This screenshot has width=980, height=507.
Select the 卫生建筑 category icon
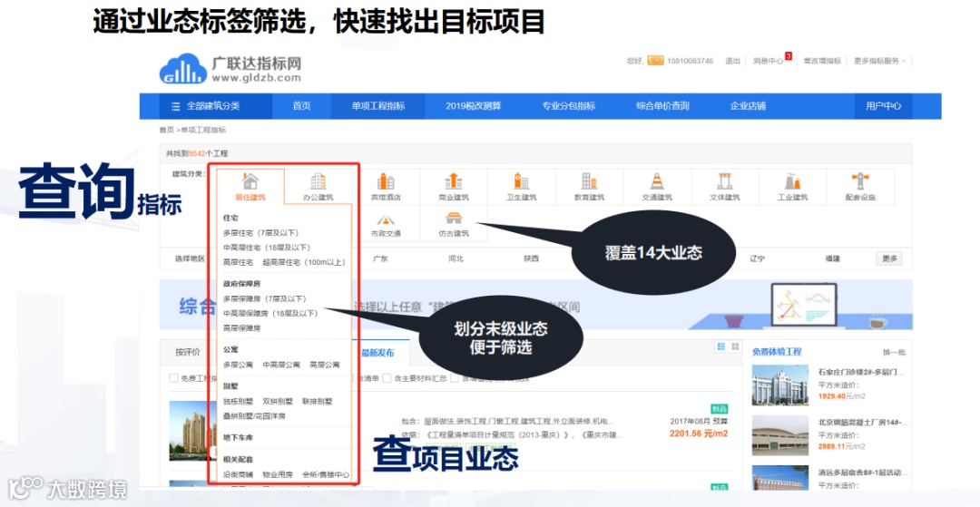(521, 181)
